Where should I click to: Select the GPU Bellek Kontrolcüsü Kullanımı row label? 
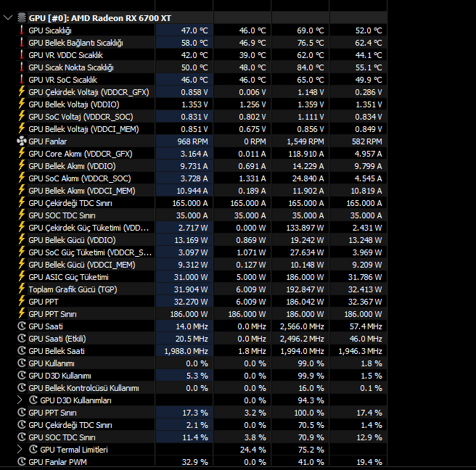point(83,388)
